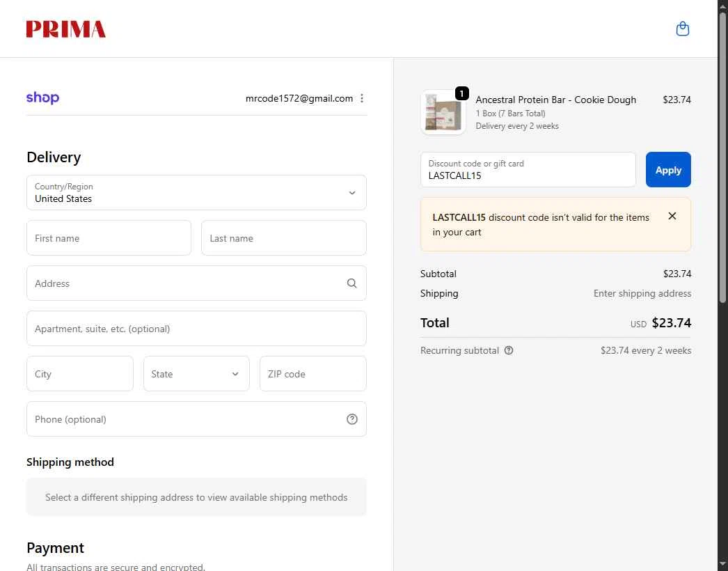Open the State dropdown
This screenshot has height=571, width=728.
[196, 373]
